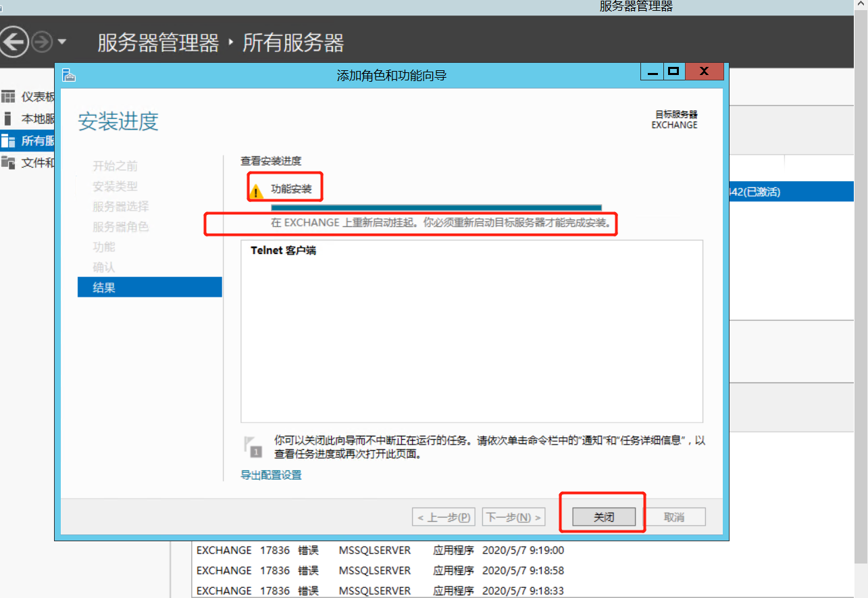Click the forward navigation arrow in Server Manager

pyautogui.click(x=42, y=43)
